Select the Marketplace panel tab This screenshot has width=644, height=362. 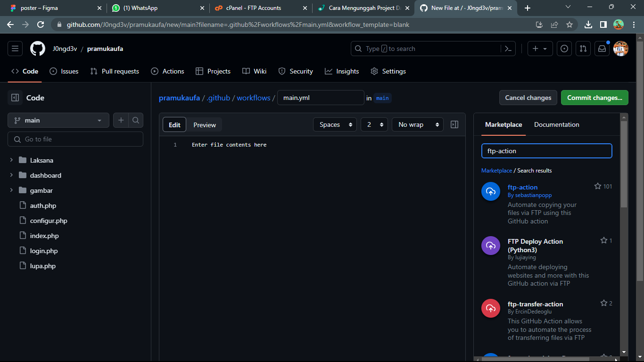(504, 124)
